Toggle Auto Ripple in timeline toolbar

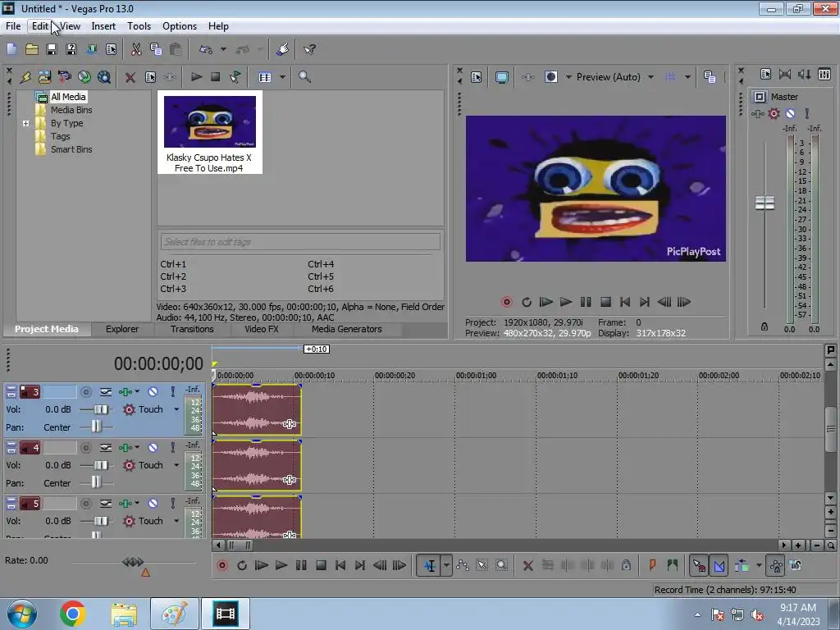[742, 565]
